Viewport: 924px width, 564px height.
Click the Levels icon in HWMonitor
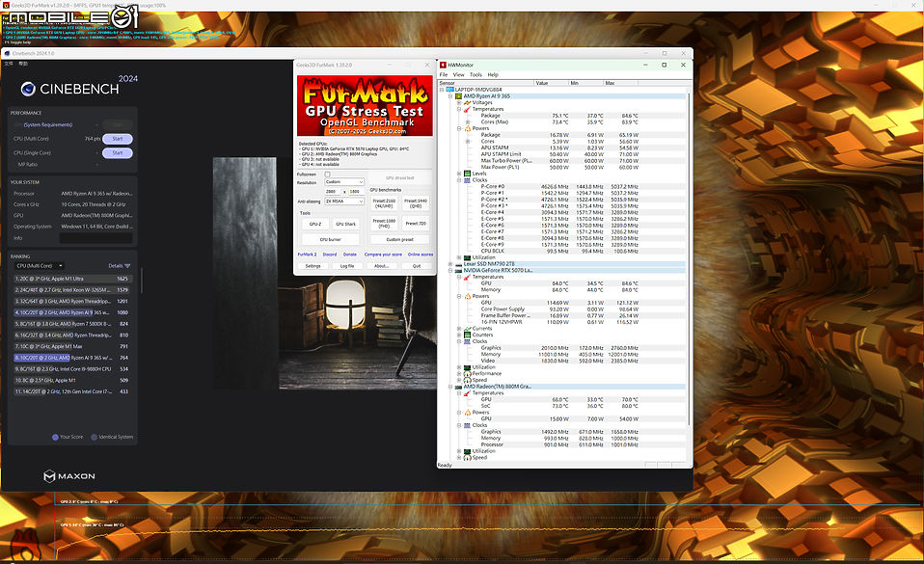467,174
